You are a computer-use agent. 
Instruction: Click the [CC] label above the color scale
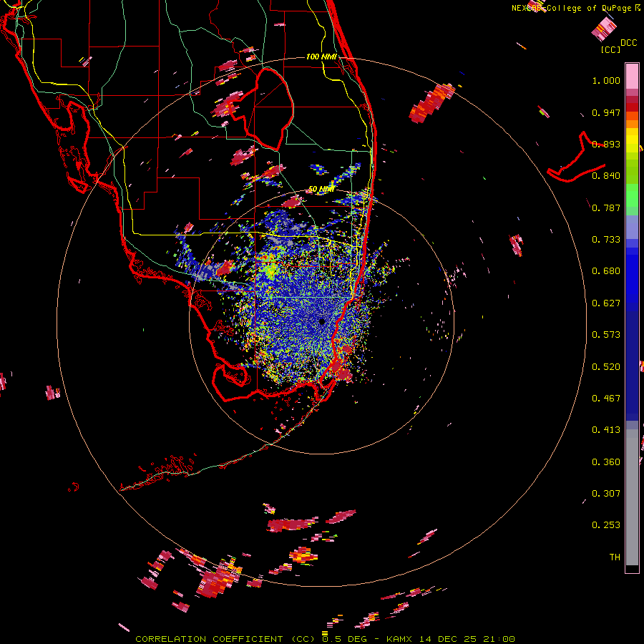point(610,49)
